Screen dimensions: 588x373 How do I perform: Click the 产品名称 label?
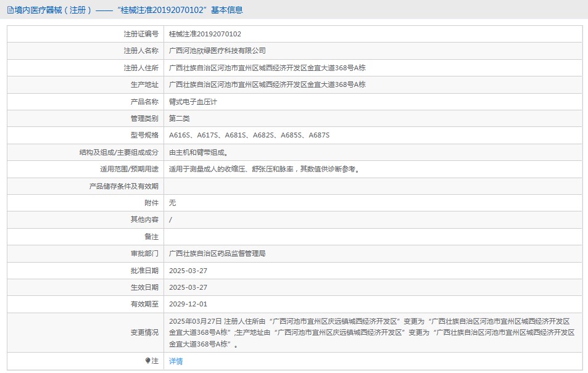(x=144, y=102)
